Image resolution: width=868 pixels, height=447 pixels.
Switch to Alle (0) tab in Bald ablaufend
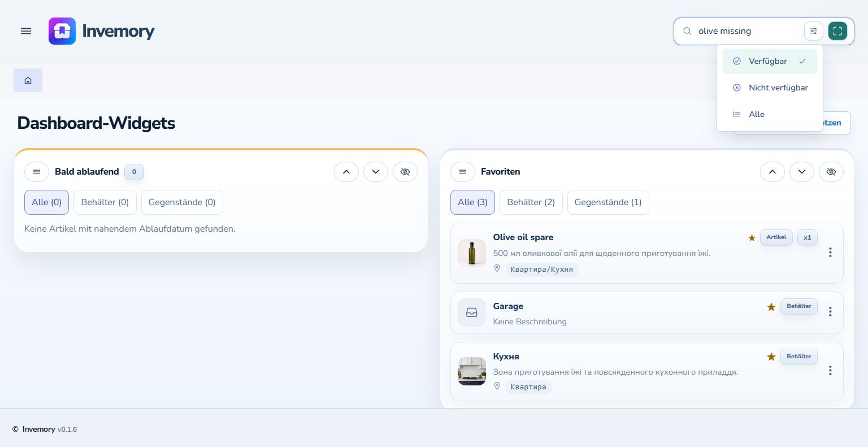tap(46, 202)
